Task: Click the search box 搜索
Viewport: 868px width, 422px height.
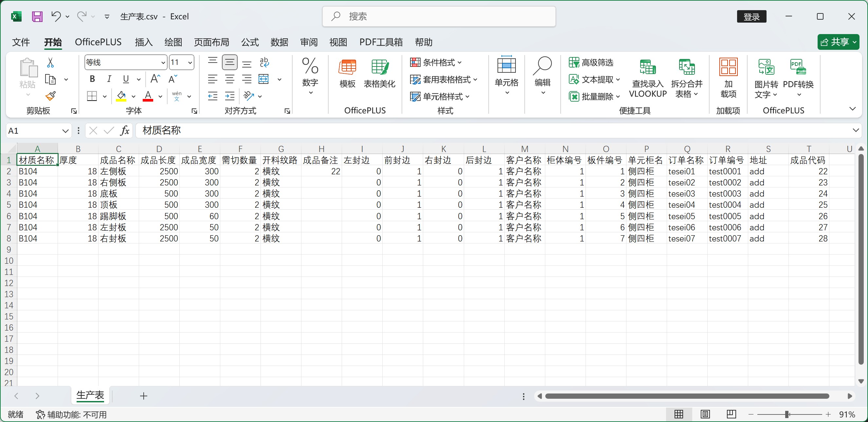Action: click(439, 16)
